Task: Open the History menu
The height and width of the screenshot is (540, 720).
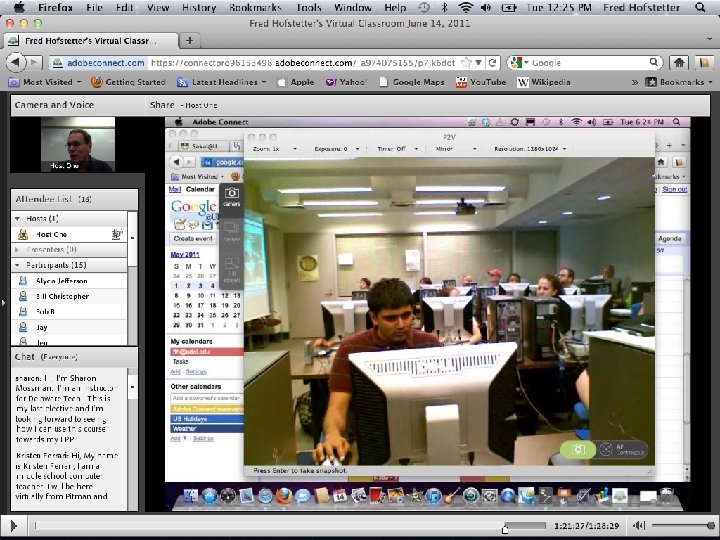Action: [199, 7]
